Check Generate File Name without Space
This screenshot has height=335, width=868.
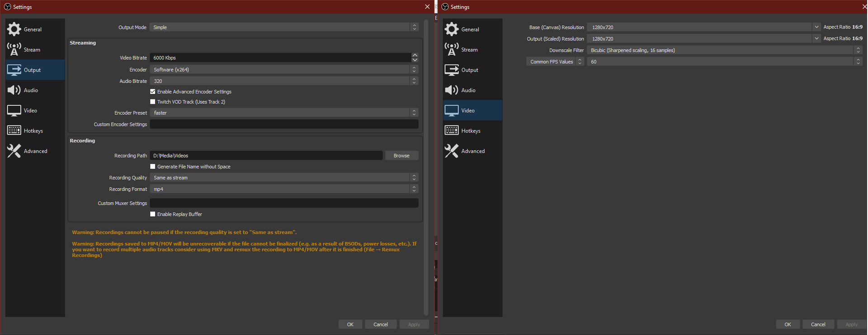click(153, 167)
